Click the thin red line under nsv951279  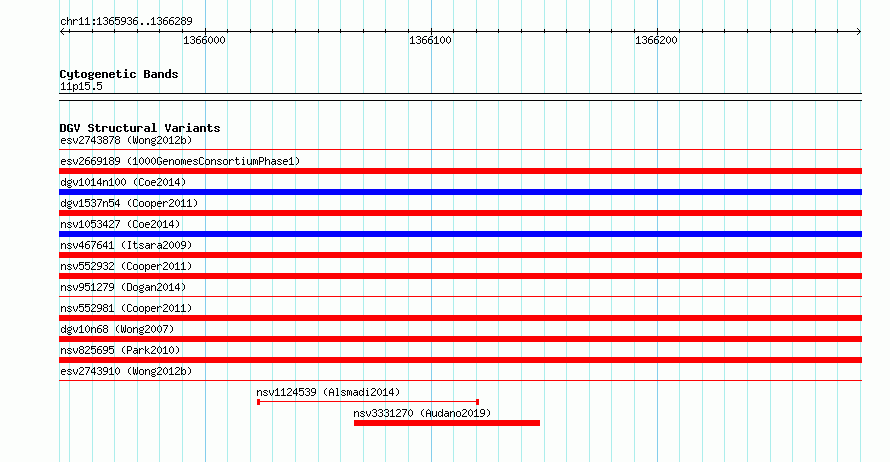pos(460,297)
